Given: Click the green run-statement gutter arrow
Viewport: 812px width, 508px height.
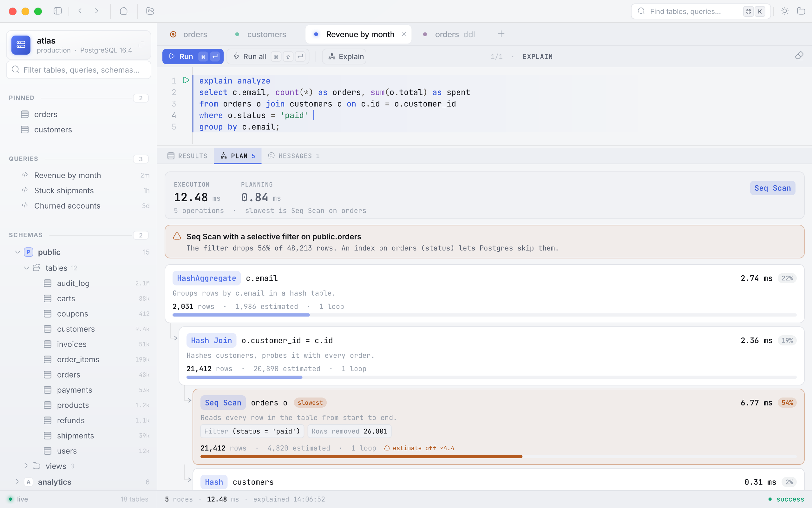Looking at the screenshot, I should (186, 80).
